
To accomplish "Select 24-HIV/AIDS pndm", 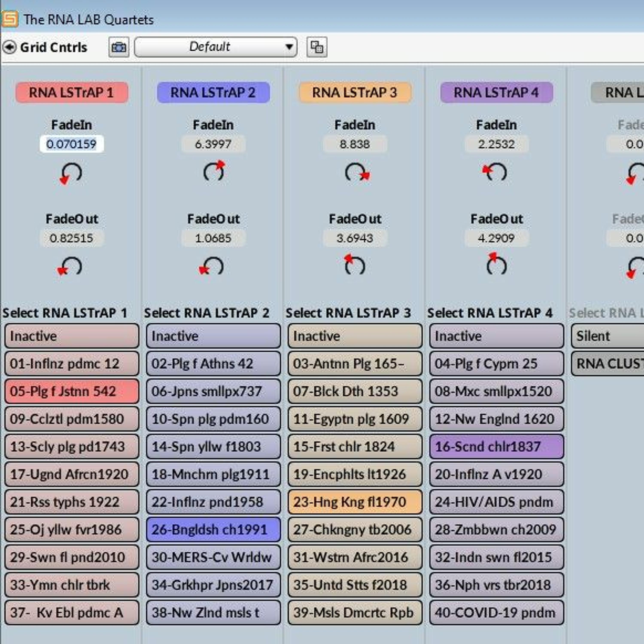I will click(497, 502).
